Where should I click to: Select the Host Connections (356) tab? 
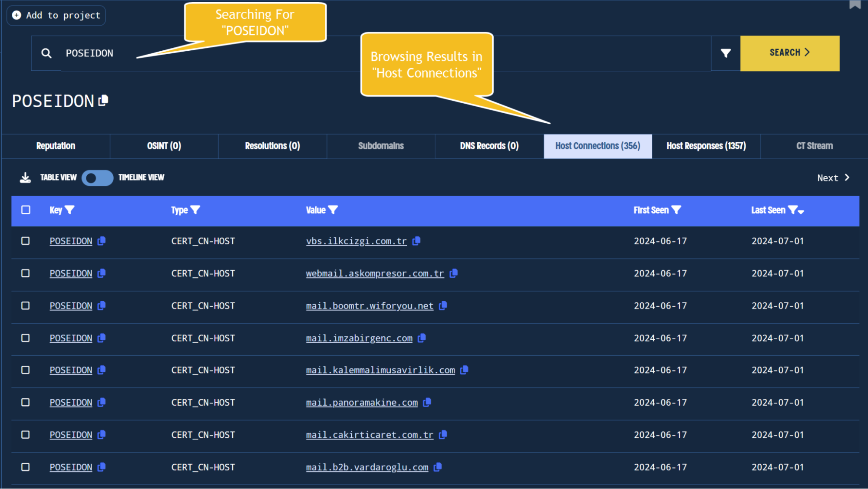pyautogui.click(x=597, y=146)
